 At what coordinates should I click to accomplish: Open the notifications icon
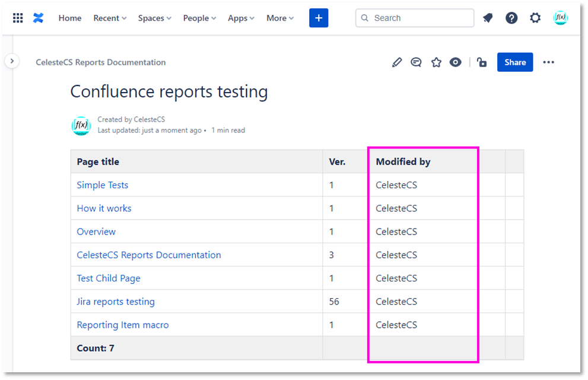488,18
